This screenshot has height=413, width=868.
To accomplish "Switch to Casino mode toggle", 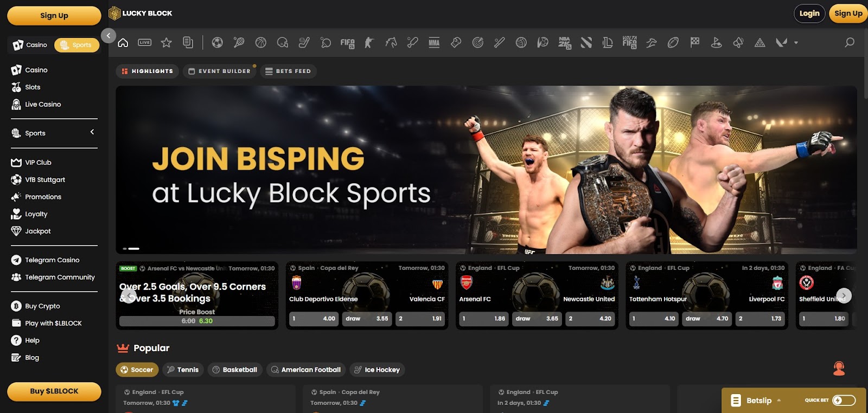I will (30, 45).
